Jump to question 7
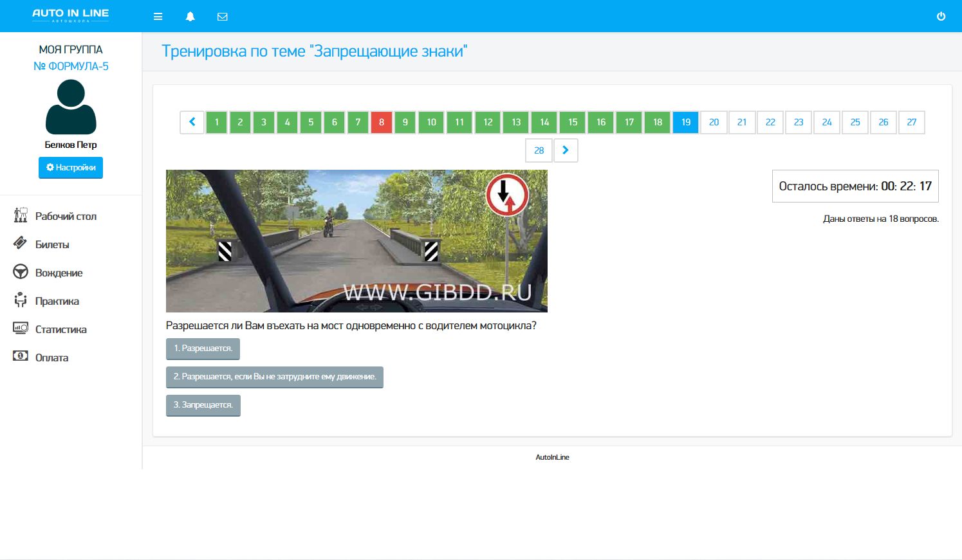 [x=358, y=122]
